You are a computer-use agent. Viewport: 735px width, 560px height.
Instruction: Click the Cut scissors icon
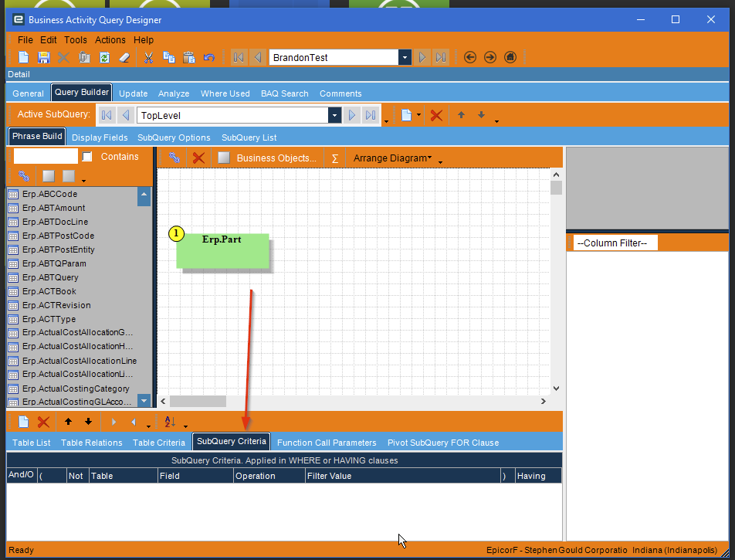click(x=148, y=57)
